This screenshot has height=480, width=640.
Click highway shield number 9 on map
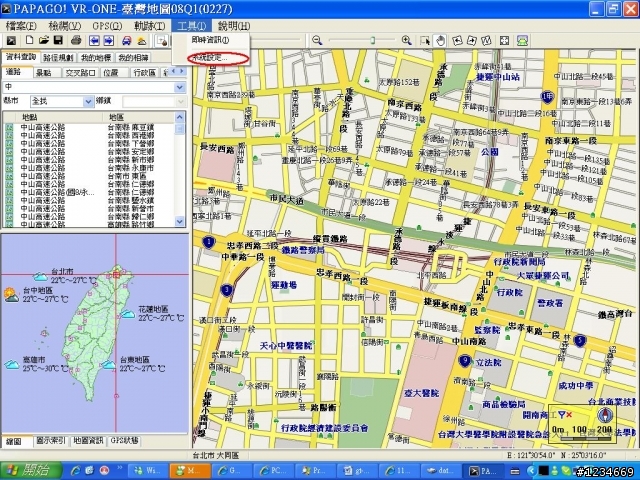click(465, 361)
